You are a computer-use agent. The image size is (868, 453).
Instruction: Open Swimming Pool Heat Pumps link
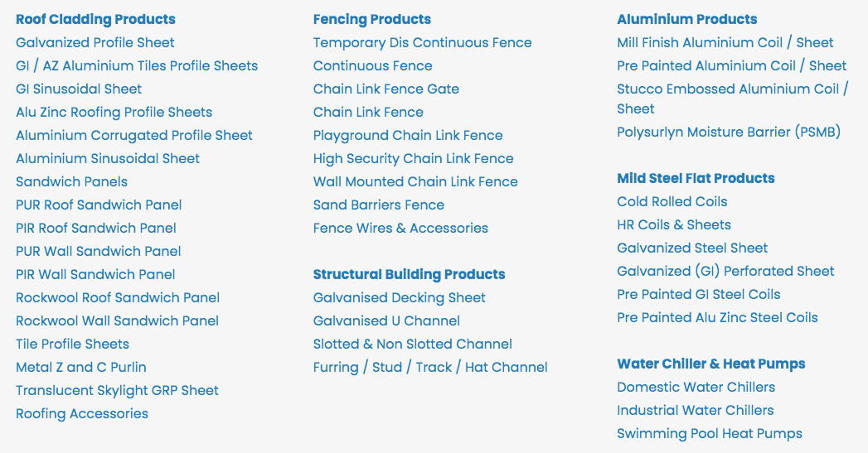709,433
